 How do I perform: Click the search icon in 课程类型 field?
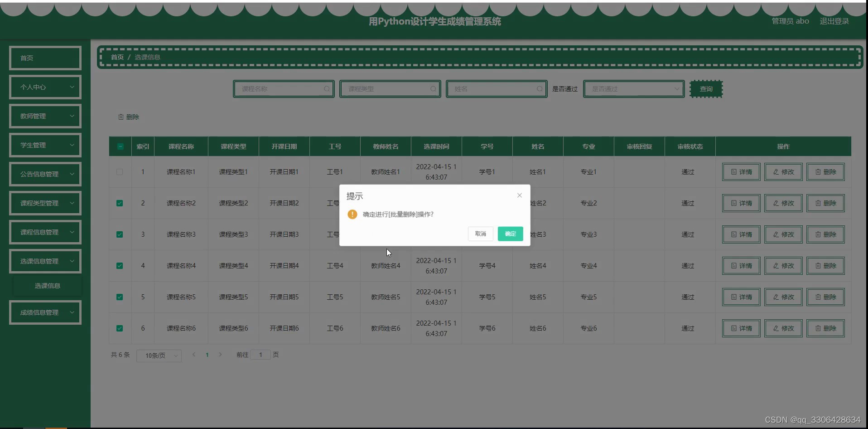click(x=433, y=89)
